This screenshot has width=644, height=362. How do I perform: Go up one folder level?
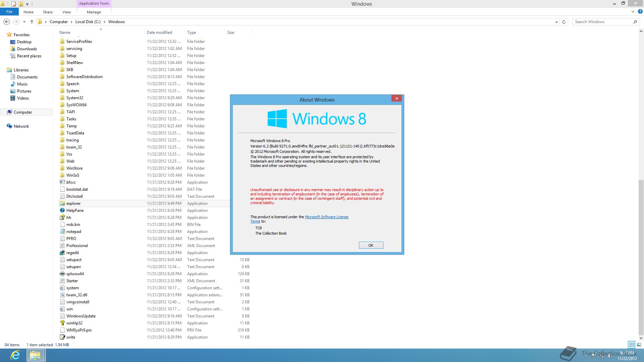[32, 22]
